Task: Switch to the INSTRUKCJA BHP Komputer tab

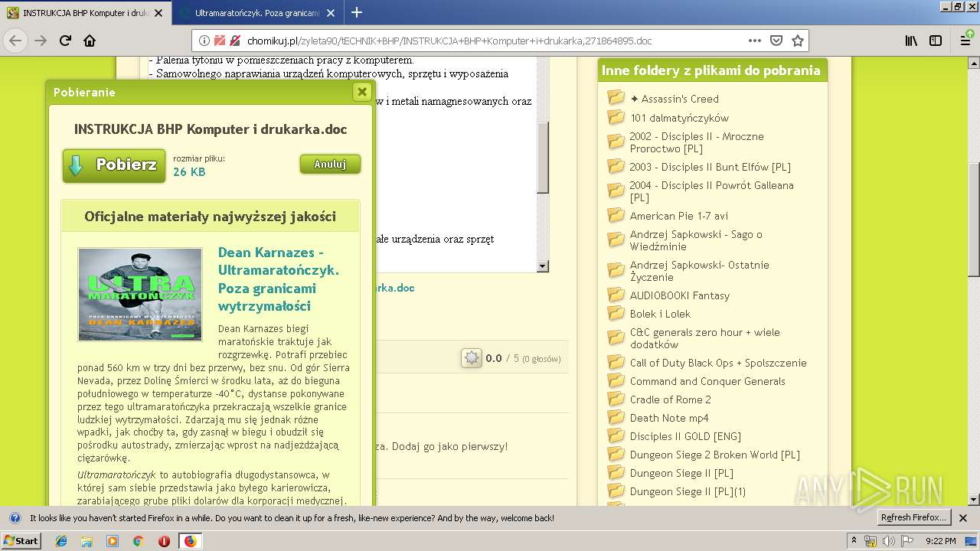Action: click(84, 13)
